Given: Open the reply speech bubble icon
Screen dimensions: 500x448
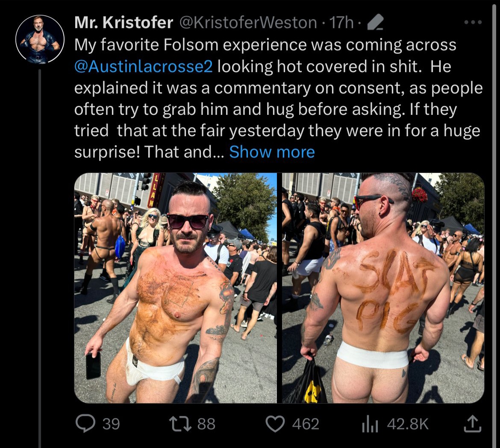Looking at the screenshot, I should [85, 424].
